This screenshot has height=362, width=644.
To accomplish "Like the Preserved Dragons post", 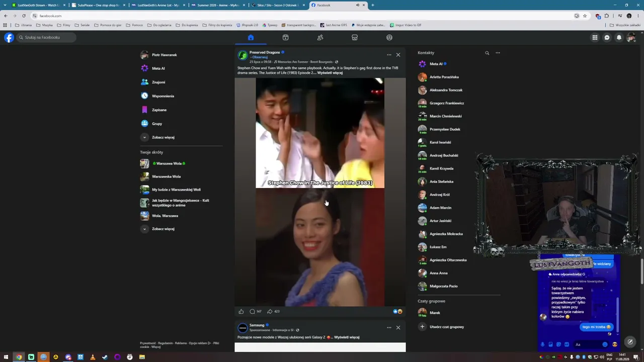I will (241, 311).
